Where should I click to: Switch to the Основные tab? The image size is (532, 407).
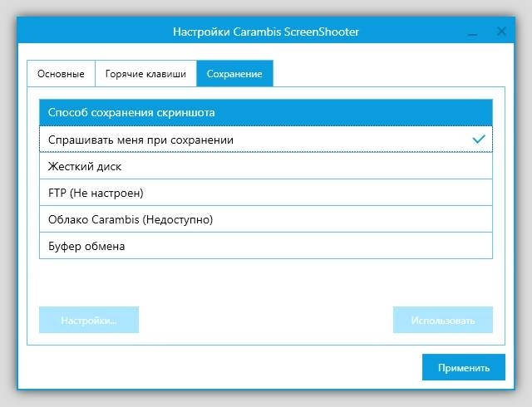tap(61, 74)
